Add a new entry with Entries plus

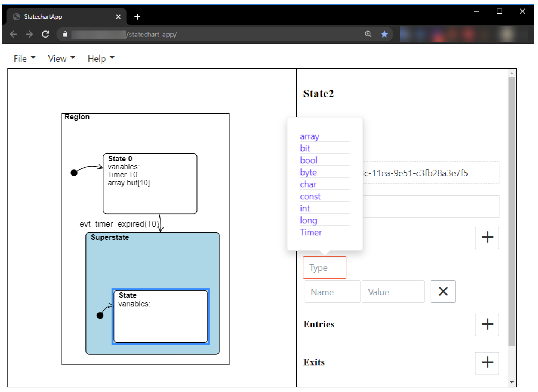point(487,325)
